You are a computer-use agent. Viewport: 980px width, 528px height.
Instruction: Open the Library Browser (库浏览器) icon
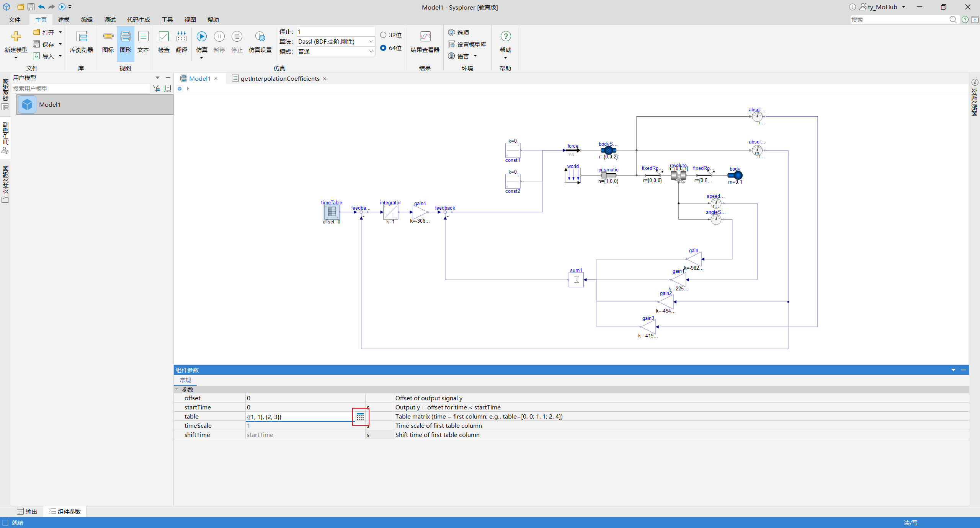point(82,37)
